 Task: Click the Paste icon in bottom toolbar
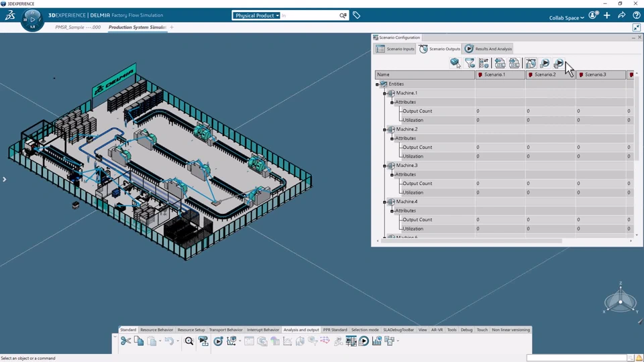point(152,341)
